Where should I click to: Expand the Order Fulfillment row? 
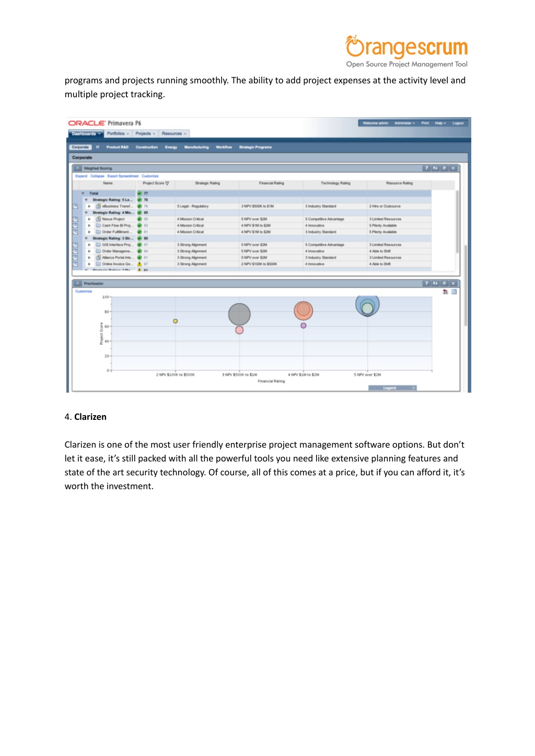tap(89, 232)
